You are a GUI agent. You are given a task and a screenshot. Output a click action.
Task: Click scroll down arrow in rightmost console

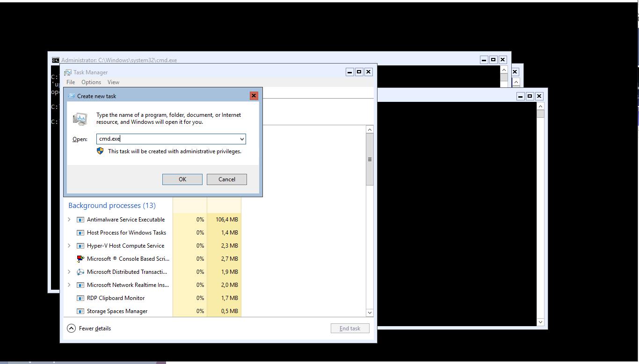[540, 322]
